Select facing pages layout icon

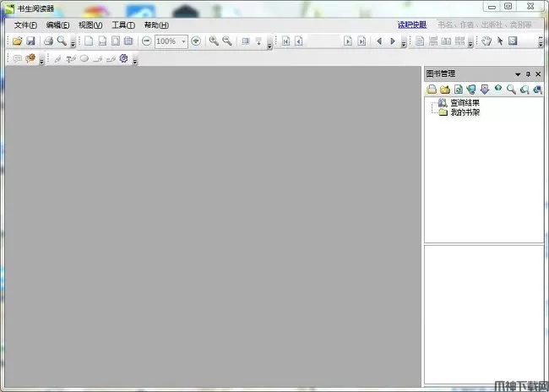(446, 41)
